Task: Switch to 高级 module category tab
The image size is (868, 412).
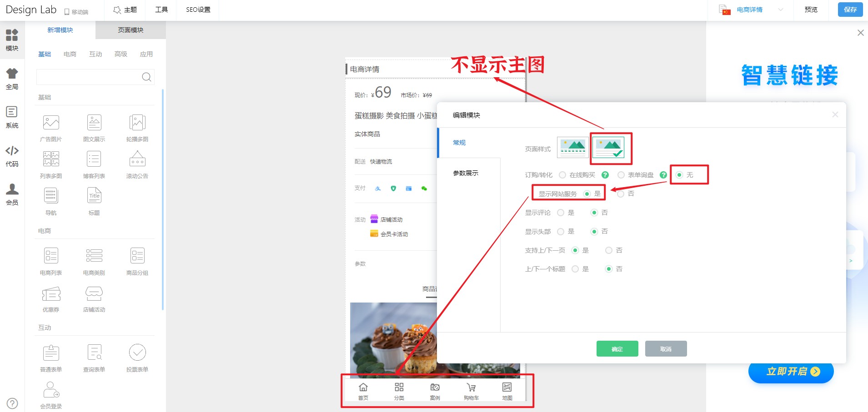Action: [x=121, y=54]
